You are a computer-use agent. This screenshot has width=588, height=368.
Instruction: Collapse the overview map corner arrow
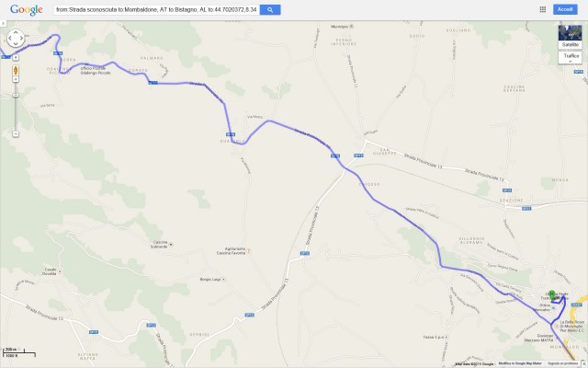point(584,364)
